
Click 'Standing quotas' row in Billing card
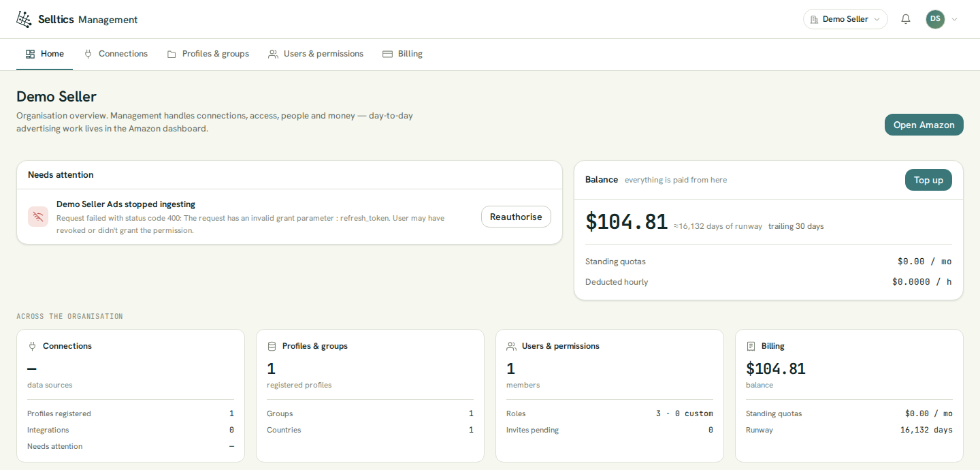849,413
